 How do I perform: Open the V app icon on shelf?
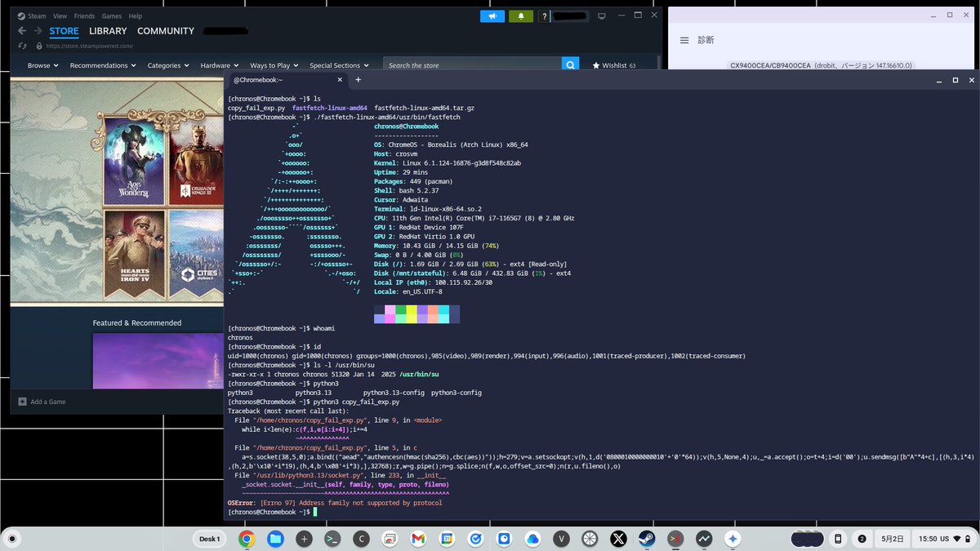coord(561,539)
